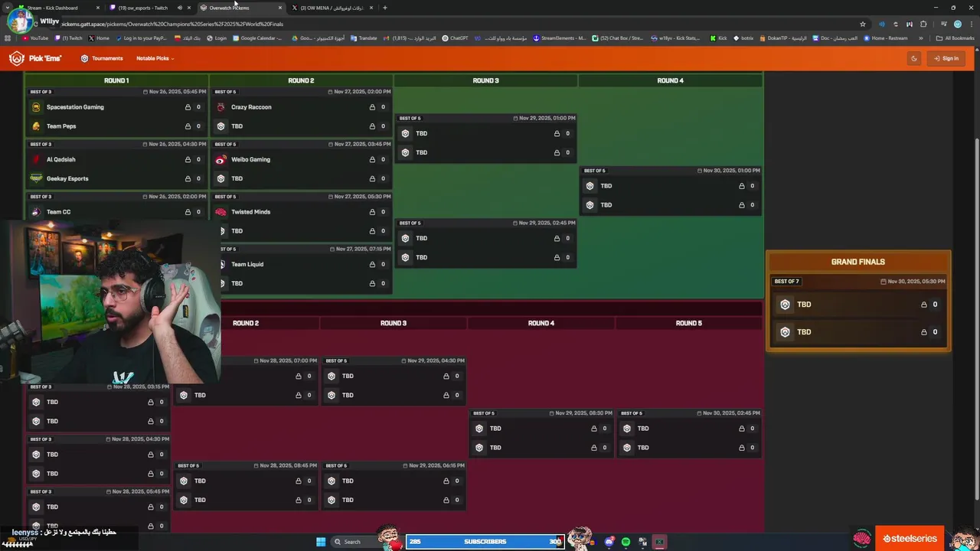Click the 'BEST OF 7' label in Grand Finals

coord(786,282)
